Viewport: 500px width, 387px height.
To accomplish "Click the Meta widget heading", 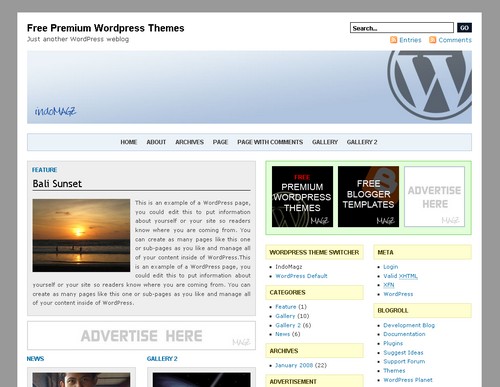I will click(x=422, y=252).
